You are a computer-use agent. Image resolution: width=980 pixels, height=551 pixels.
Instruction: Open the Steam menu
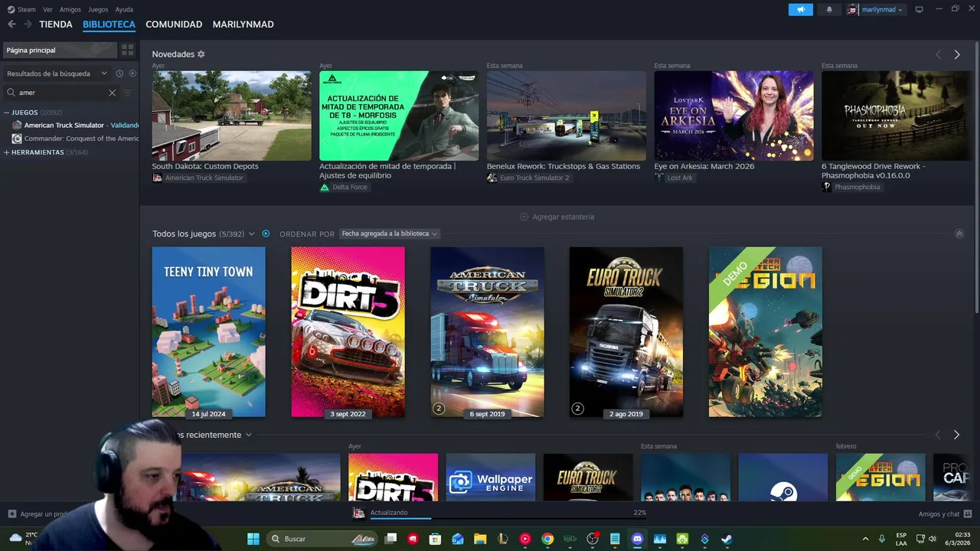click(27, 9)
